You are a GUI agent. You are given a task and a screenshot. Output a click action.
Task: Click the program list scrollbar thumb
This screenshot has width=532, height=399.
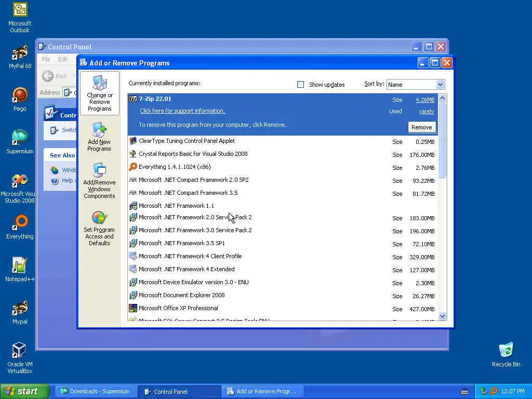click(x=443, y=140)
